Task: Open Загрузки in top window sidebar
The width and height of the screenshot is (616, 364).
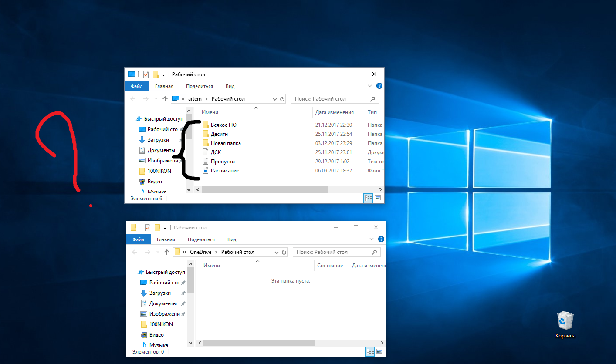Action: pos(155,140)
